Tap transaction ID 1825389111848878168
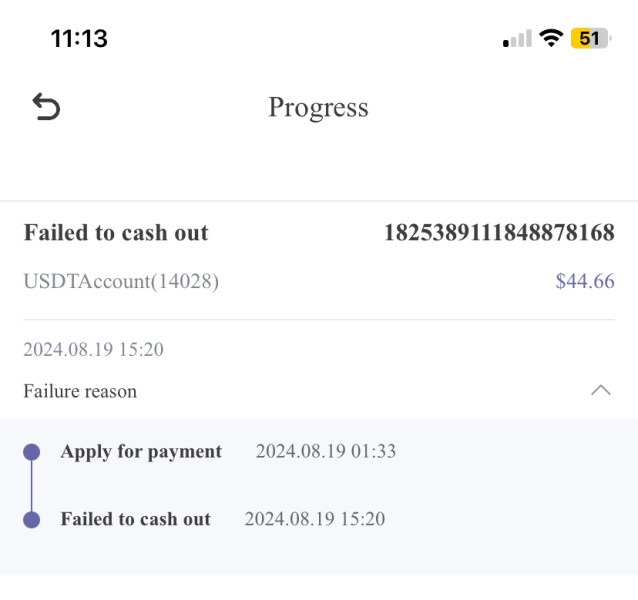Viewport: 638px width, 600px height. (499, 233)
